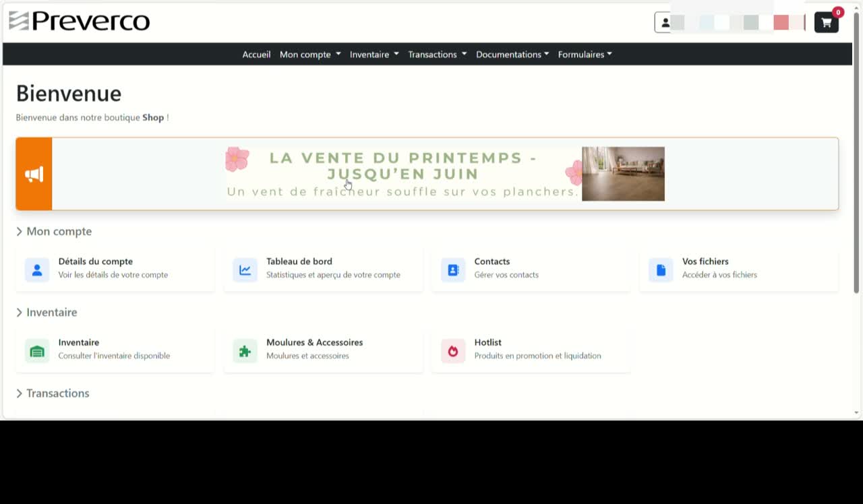This screenshot has height=504, width=863.
Task: Expand the Transactions navbar dropdown
Action: point(437,55)
